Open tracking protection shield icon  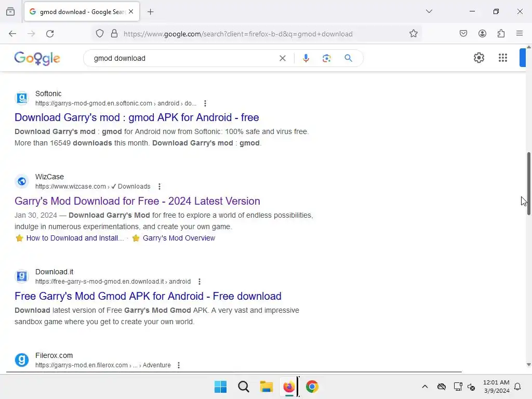pos(100,34)
